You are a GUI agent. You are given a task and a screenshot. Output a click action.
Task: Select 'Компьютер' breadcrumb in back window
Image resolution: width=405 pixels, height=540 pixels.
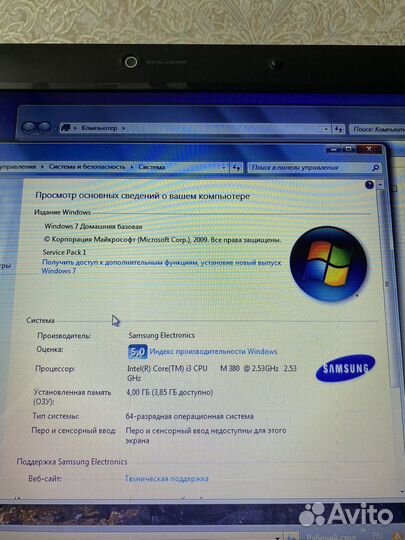pos(99,128)
